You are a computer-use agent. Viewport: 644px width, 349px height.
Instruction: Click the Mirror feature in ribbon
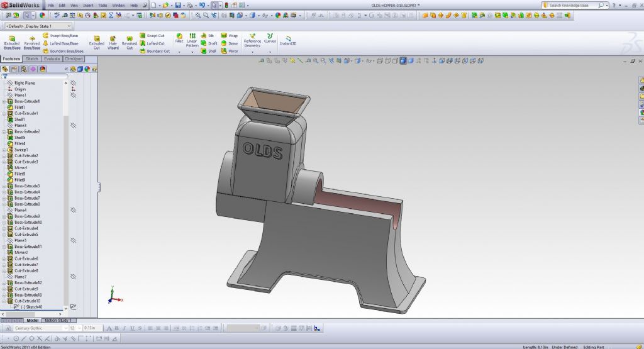[x=230, y=51]
